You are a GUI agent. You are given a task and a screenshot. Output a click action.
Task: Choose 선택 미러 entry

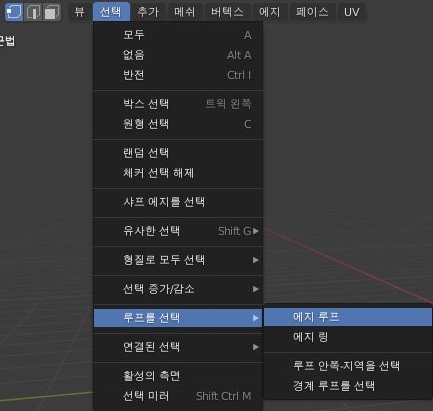[178, 396]
